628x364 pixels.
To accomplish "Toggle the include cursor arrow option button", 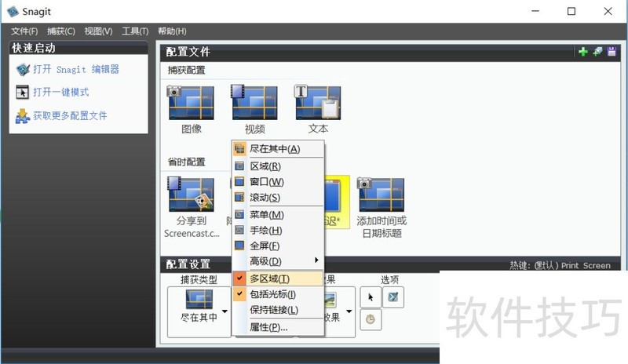I will pyautogui.click(x=371, y=297).
